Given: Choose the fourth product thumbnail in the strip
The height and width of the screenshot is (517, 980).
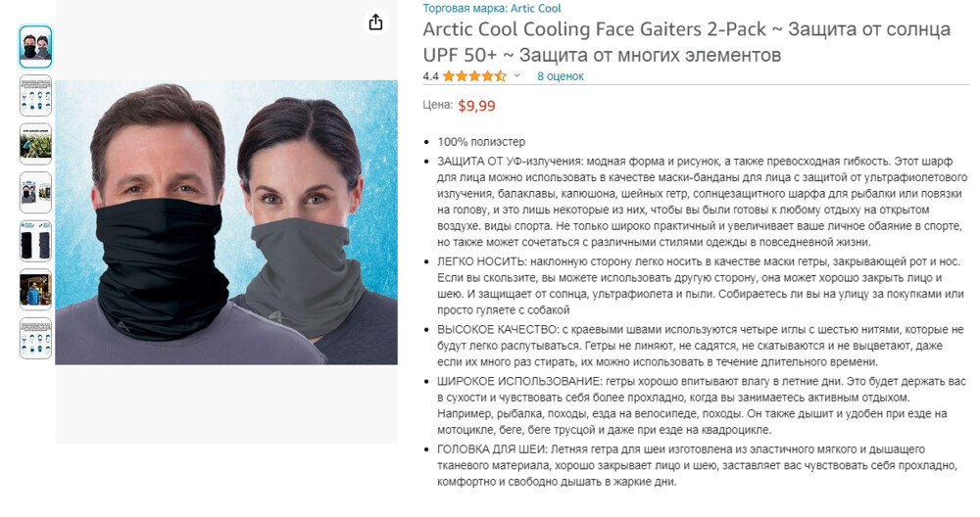Looking at the screenshot, I should 35,192.
